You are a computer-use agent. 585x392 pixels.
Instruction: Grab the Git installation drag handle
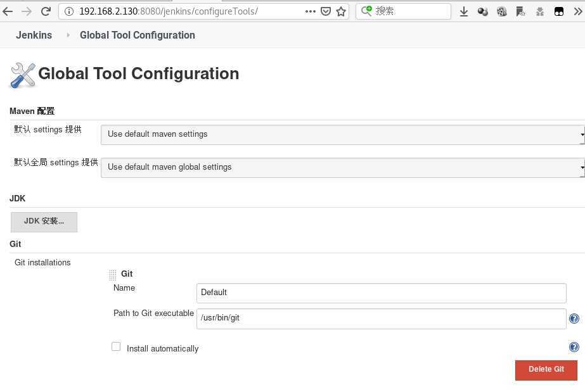tap(113, 275)
